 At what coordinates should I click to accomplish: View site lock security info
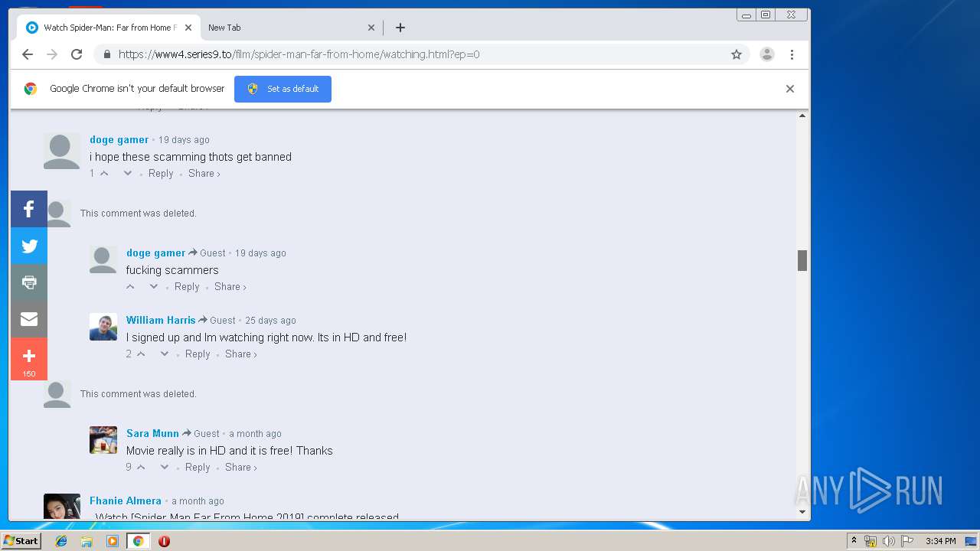click(x=106, y=54)
